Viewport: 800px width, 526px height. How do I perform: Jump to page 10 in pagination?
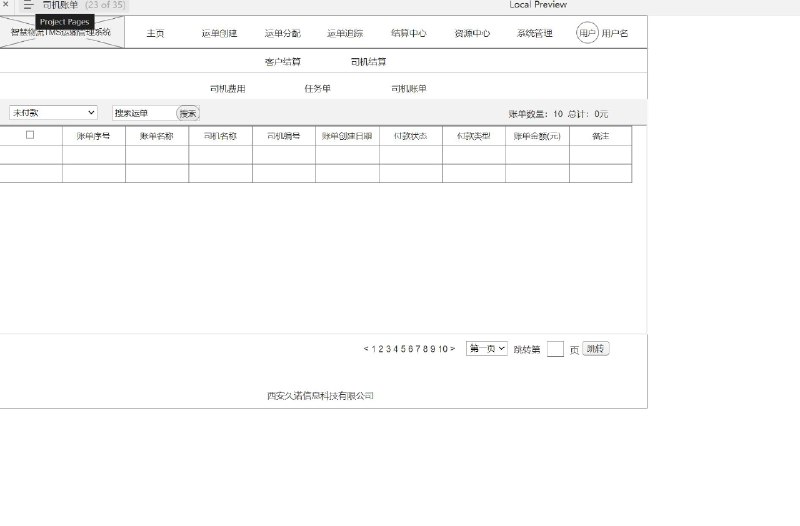pos(443,349)
